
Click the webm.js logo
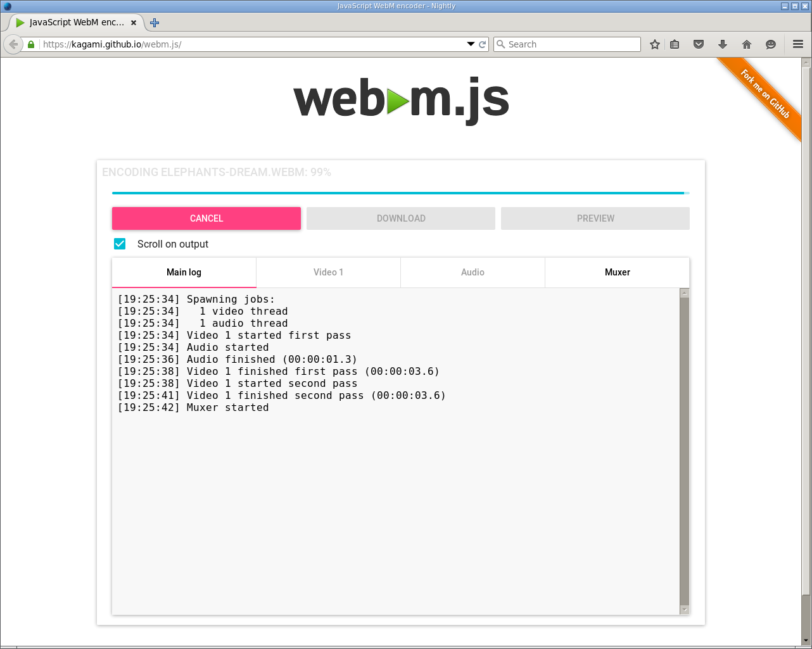pos(402,100)
